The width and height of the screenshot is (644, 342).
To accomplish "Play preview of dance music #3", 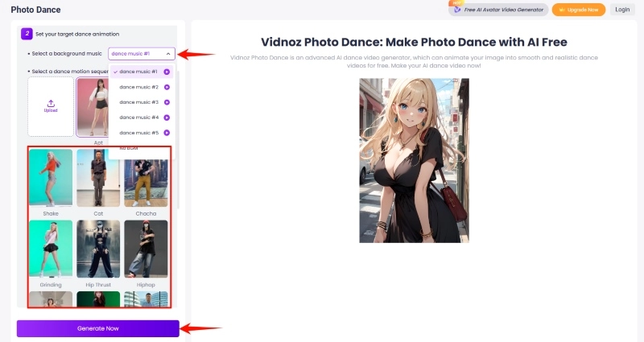I will (x=167, y=102).
